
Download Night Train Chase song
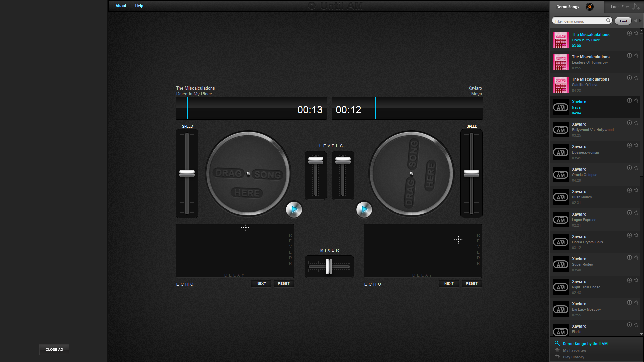629,280
